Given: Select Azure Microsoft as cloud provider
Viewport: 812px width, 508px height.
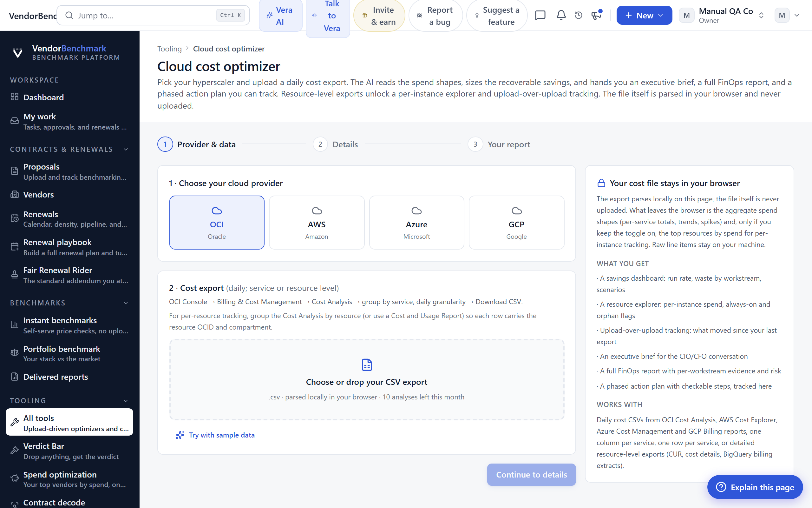Looking at the screenshot, I should [416, 223].
